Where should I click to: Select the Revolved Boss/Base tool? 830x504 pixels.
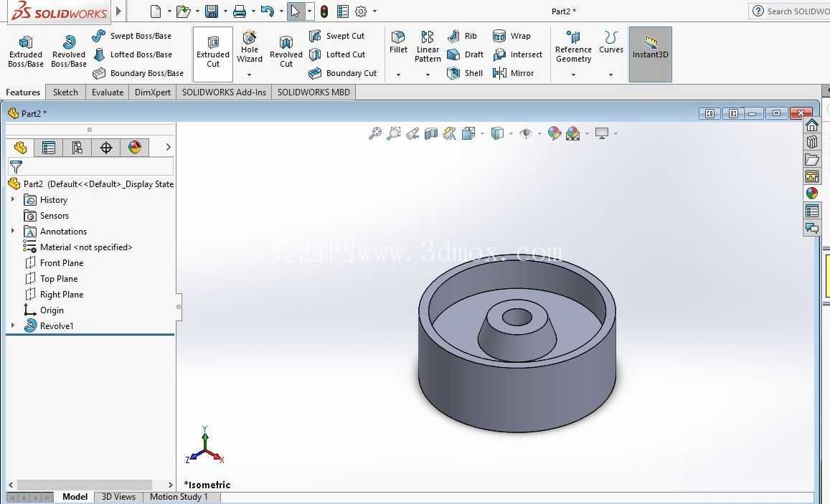point(69,52)
